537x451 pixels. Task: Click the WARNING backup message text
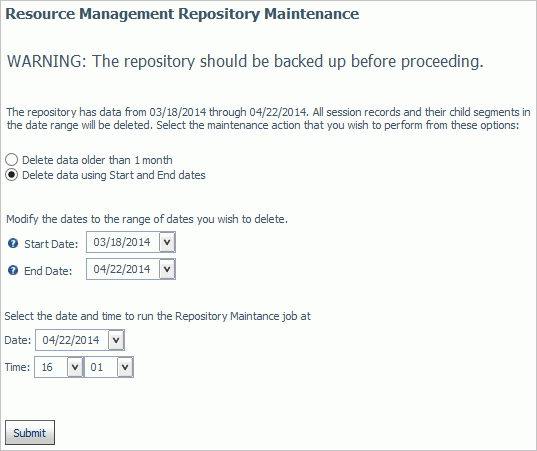245,61
